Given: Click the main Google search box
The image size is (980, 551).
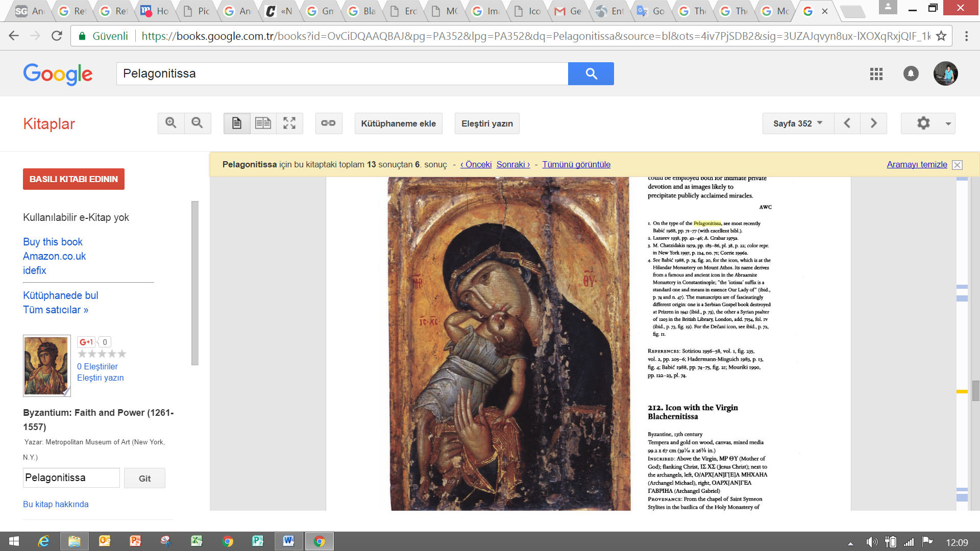Looking at the screenshot, I should (342, 73).
